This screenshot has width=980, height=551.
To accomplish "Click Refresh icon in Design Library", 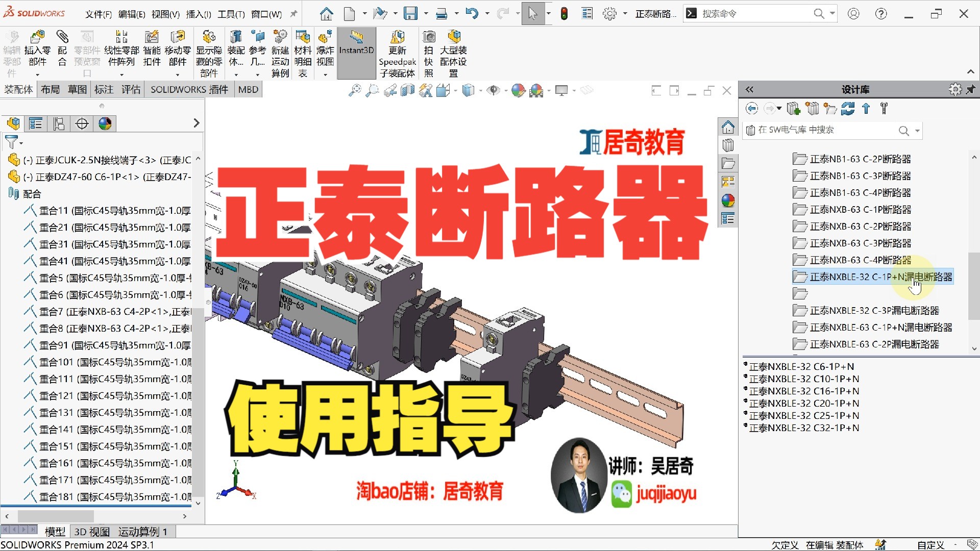I will [x=848, y=108].
